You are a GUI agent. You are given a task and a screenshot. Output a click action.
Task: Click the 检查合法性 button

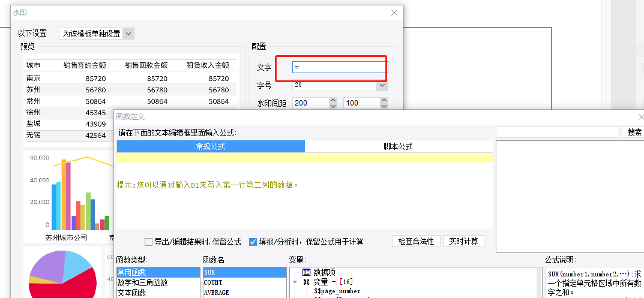[x=417, y=241]
